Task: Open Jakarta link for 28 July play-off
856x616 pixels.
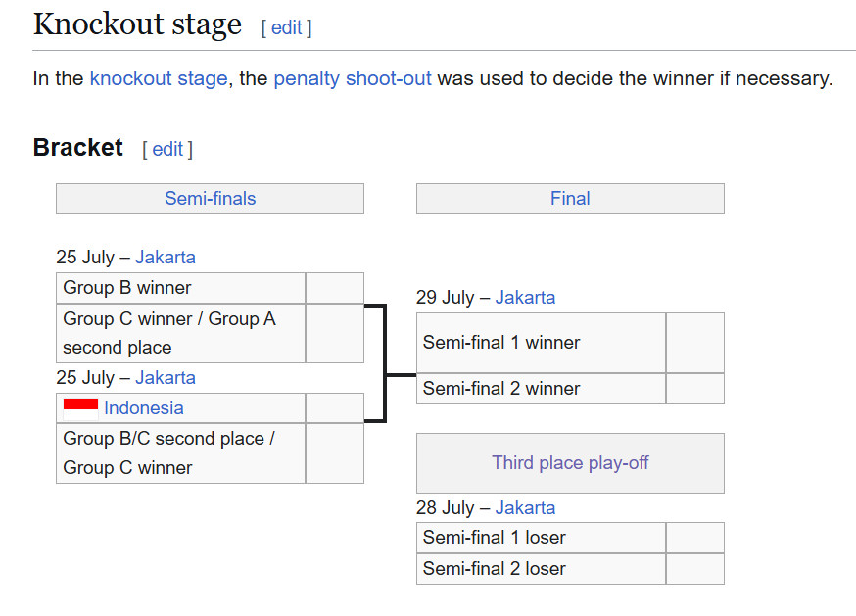Action: pyautogui.click(x=525, y=508)
